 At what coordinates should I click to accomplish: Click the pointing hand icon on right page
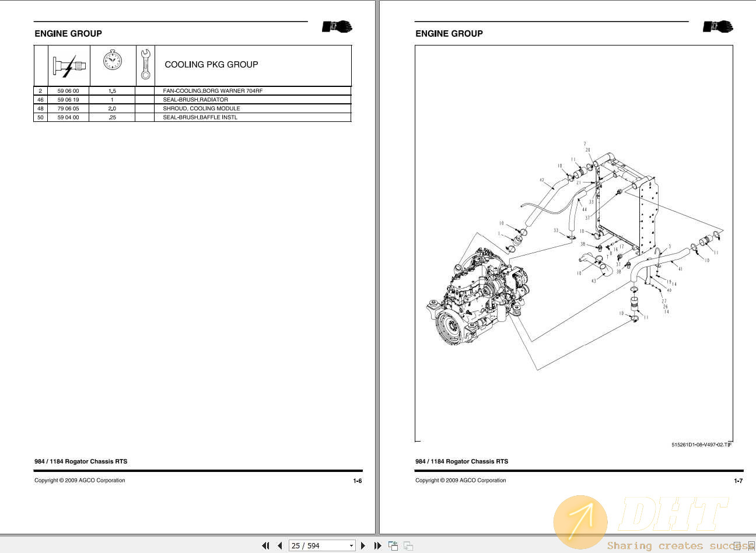tap(718, 27)
